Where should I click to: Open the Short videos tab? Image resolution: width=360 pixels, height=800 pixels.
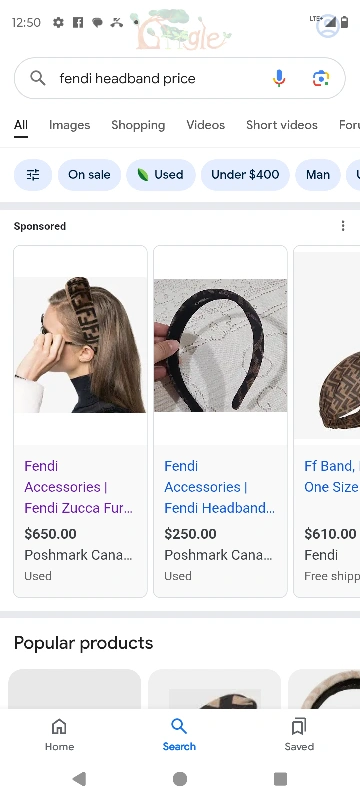coord(281,125)
